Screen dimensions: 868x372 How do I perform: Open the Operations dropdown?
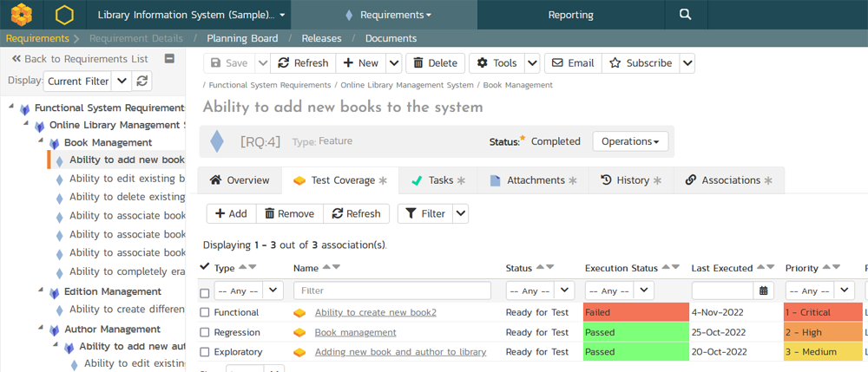tap(630, 141)
